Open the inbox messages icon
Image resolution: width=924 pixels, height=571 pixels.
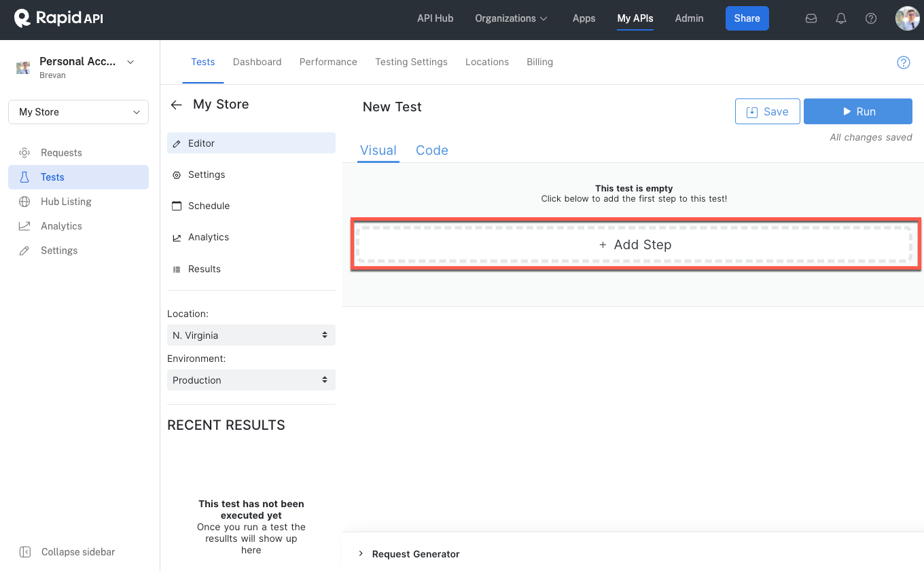811,18
